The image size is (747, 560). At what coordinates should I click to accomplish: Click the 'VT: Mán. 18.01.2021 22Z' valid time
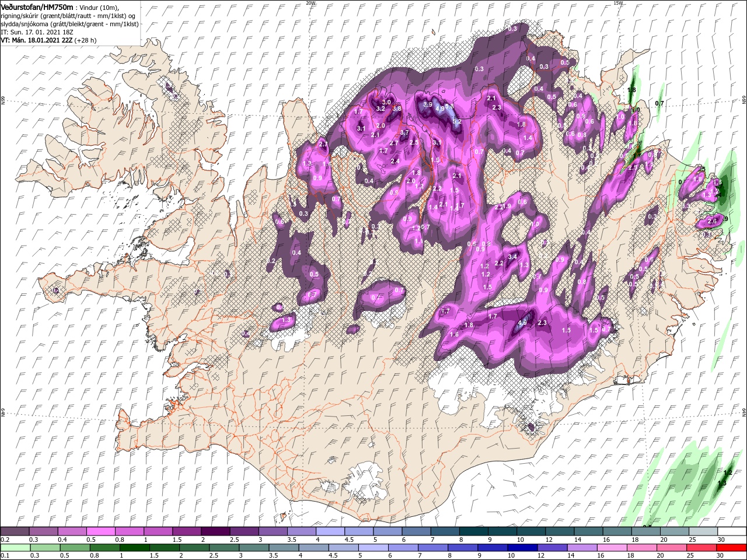point(36,40)
